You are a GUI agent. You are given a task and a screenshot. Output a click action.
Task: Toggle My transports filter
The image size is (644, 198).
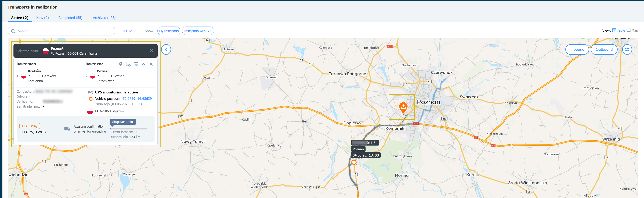click(x=169, y=31)
